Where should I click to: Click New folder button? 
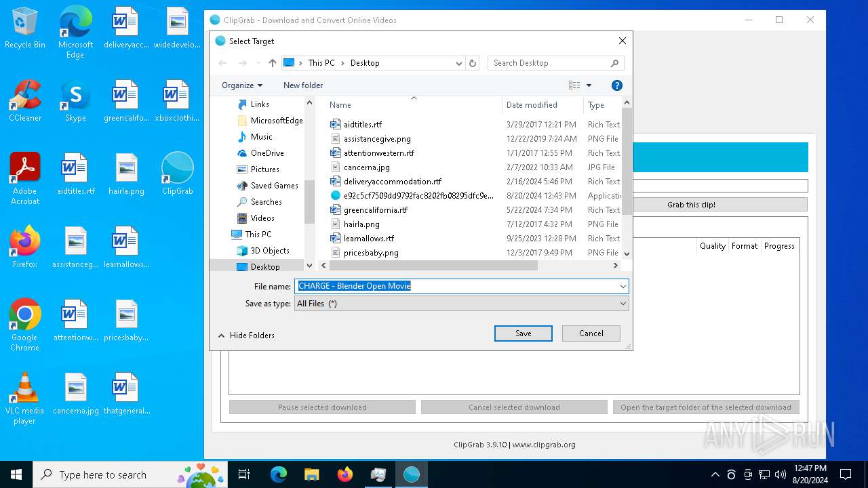303,85
